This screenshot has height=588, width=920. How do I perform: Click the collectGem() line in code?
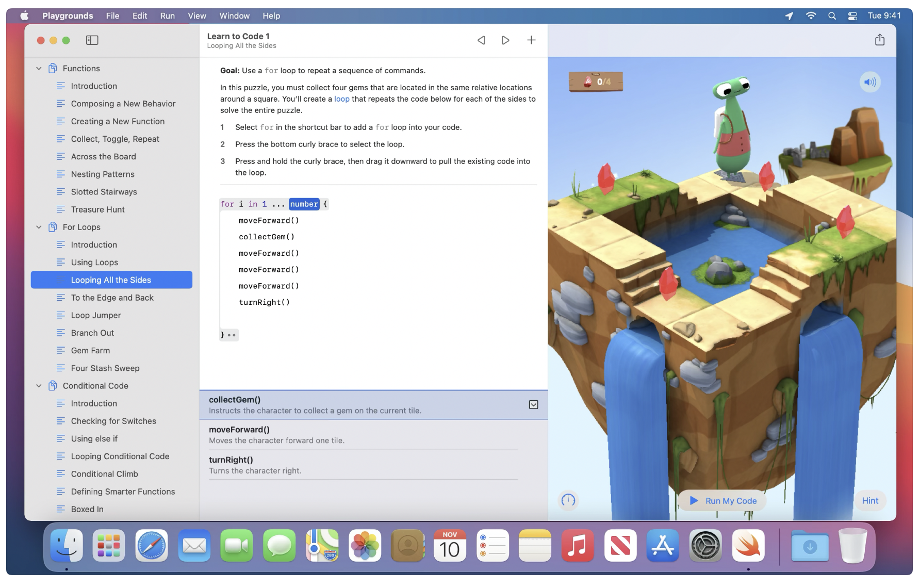click(267, 237)
